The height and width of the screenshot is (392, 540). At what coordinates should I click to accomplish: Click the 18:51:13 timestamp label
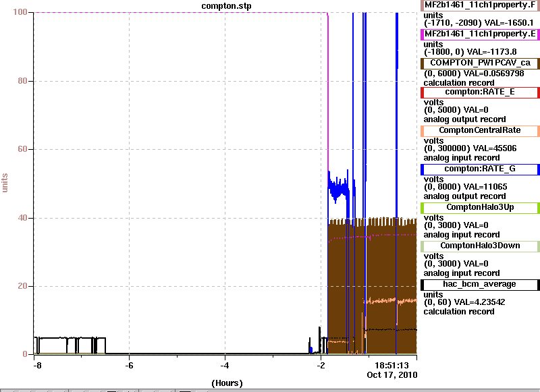pos(391,366)
